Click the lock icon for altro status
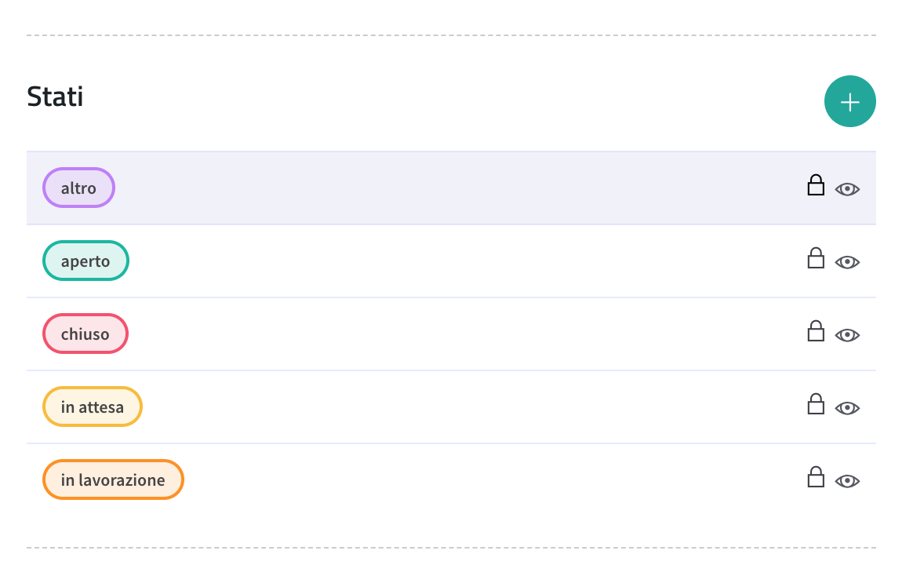 (x=816, y=185)
